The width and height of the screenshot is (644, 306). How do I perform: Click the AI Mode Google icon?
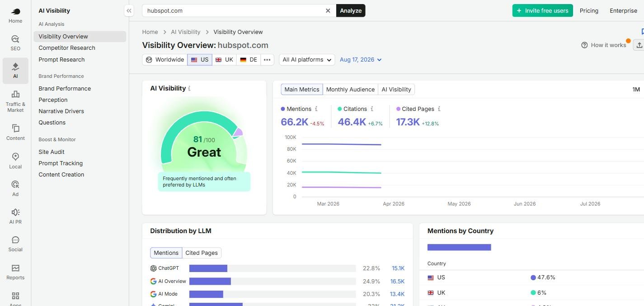point(153,294)
